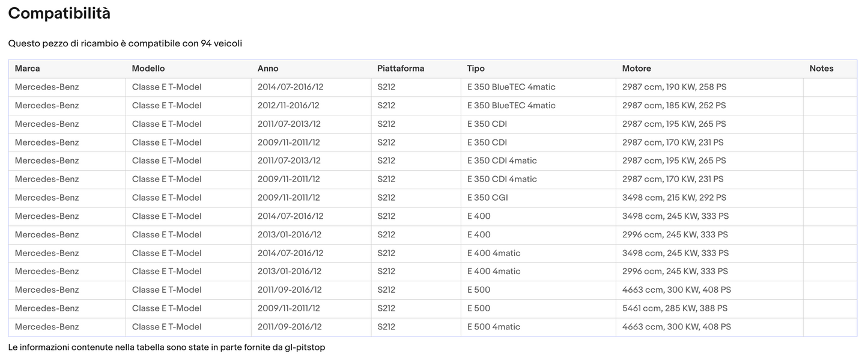
Task: Select the Tipo column header
Action: (476, 69)
